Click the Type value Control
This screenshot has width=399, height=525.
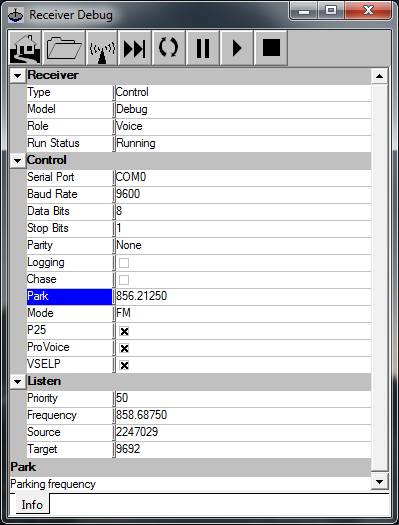(132, 92)
